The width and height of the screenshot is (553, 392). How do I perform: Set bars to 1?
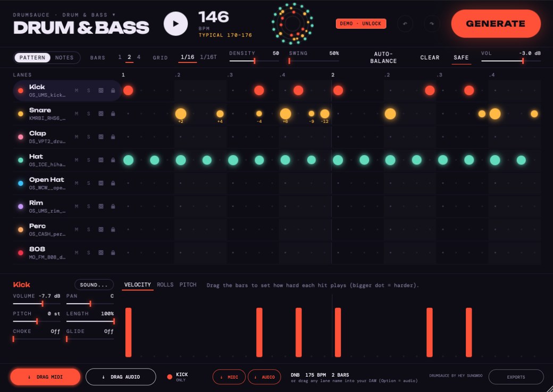pyautogui.click(x=120, y=57)
